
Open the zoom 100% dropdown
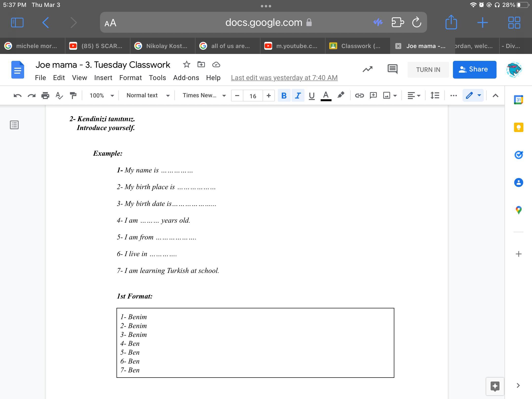[101, 96]
